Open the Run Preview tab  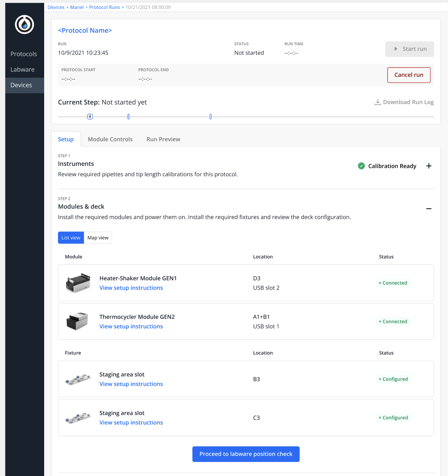163,139
